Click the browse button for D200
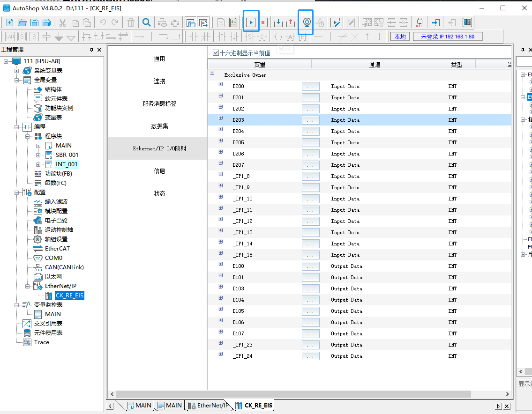532x414 pixels. [310, 87]
